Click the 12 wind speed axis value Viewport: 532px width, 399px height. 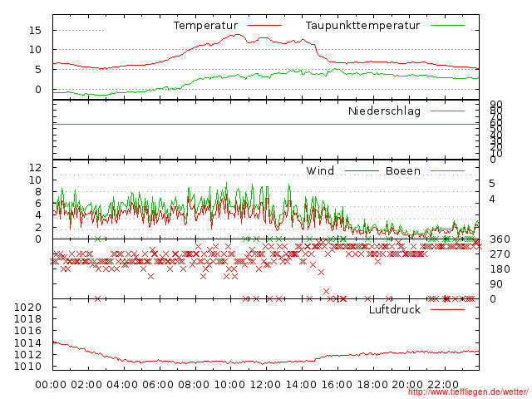(35, 167)
